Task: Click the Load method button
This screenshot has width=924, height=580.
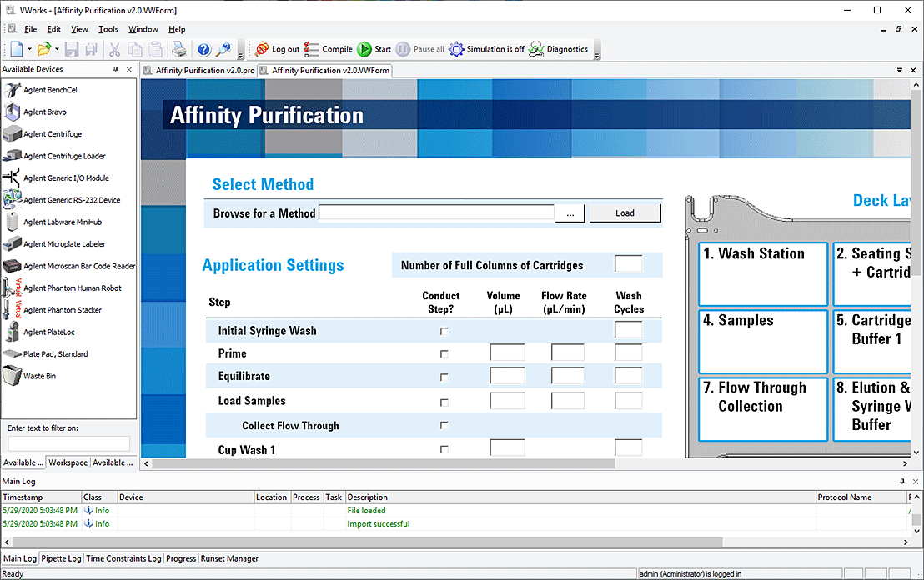Action: [625, 213]
